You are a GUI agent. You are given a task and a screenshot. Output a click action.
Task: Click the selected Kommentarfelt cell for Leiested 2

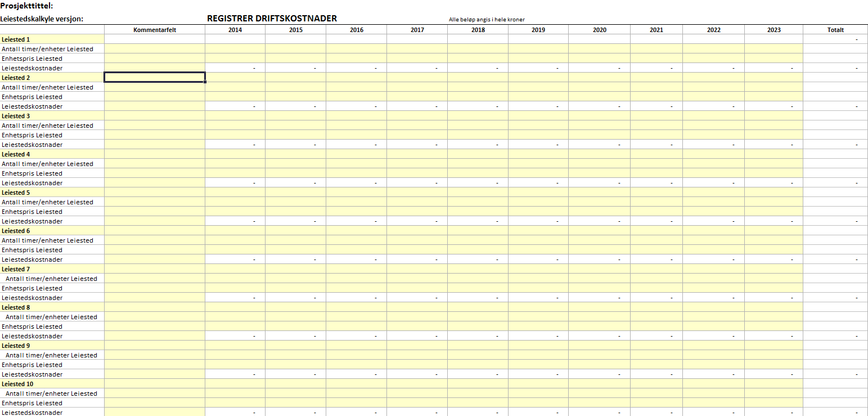(155, 77)
